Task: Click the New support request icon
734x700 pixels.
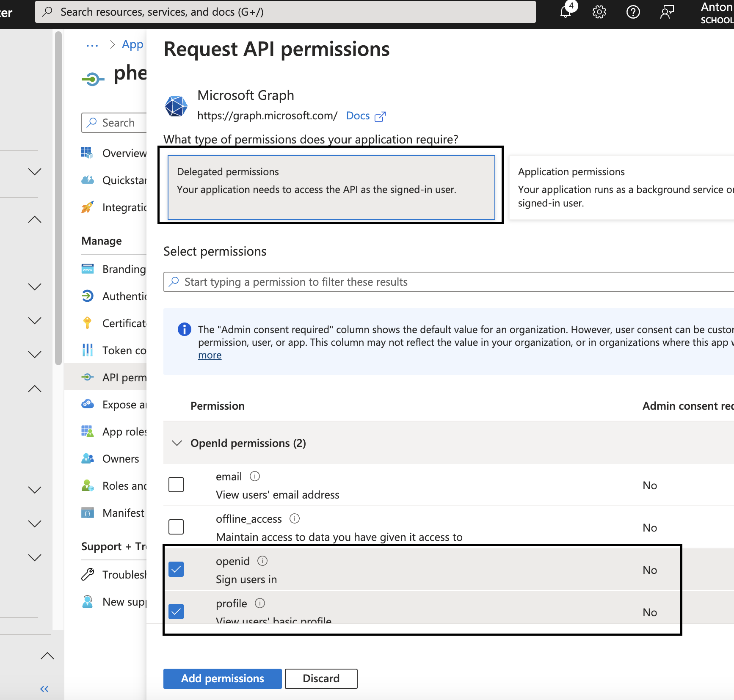Action: (87, 601)
